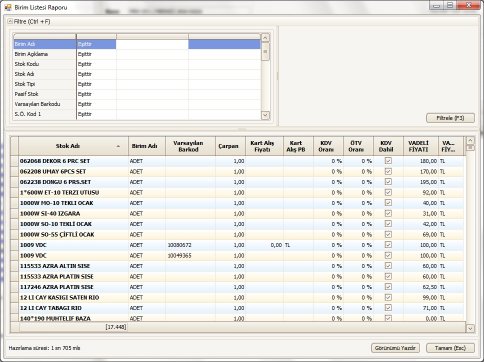Click results grid scroll down arrow
Image resolution: width=484 pixels, height=362 pixels.
coord(470,328)
